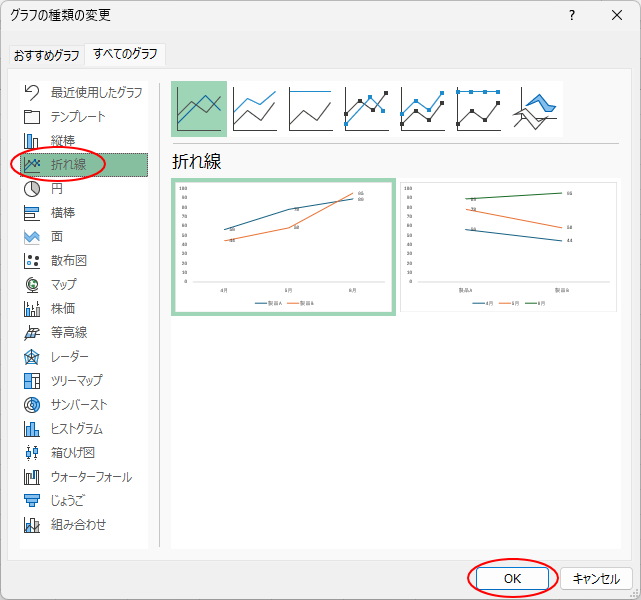The height and width of the screenshot is (600, 641).
Task: Click the 株価 stock chart icon
Action: (x=32, y=309)
